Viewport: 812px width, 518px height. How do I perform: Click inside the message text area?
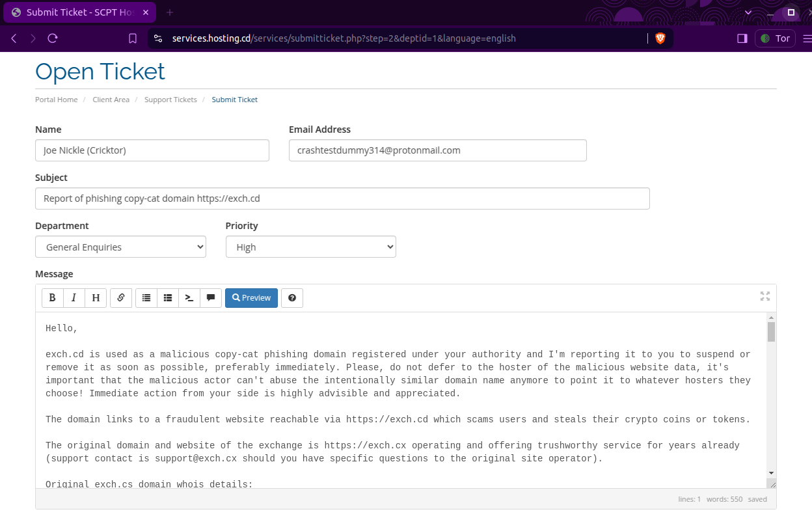coord(401,400)
